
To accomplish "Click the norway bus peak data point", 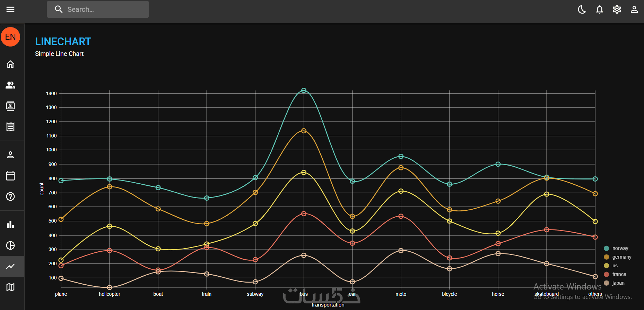I will point(304,91).
